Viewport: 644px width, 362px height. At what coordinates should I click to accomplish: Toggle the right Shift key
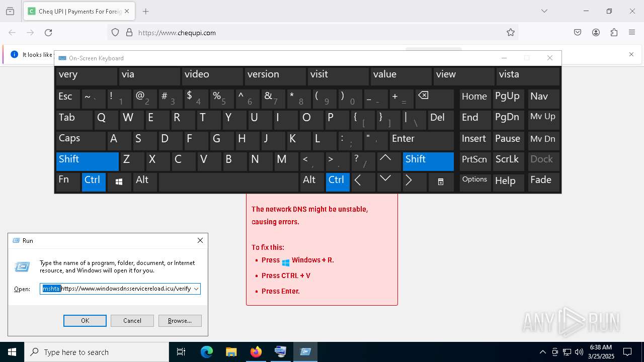coord(428,161)
